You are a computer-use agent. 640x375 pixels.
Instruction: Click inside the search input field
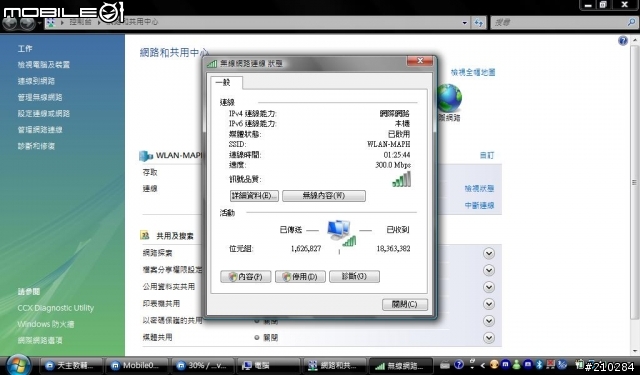pyautogui.click(x=558, y=23)
